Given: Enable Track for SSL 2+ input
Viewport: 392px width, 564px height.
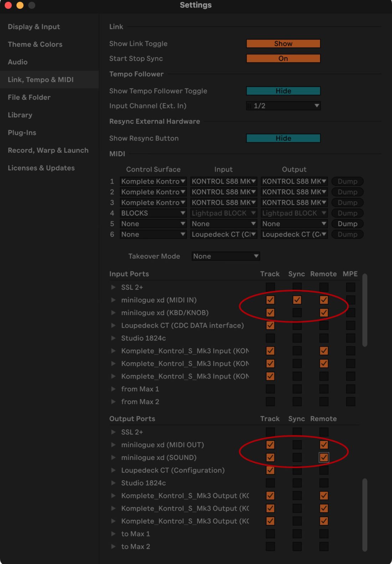Looking at the screenshot, I should 270,287.
